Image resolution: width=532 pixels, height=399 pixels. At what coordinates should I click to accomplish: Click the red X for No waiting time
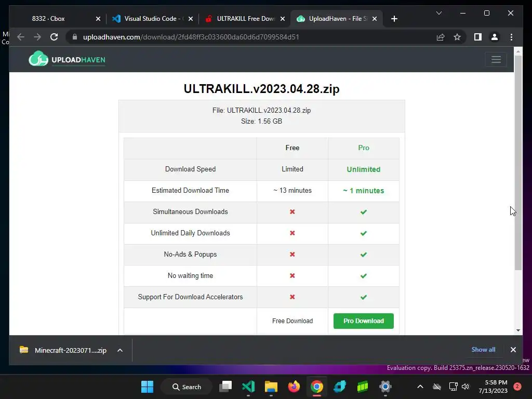[292, 275]
